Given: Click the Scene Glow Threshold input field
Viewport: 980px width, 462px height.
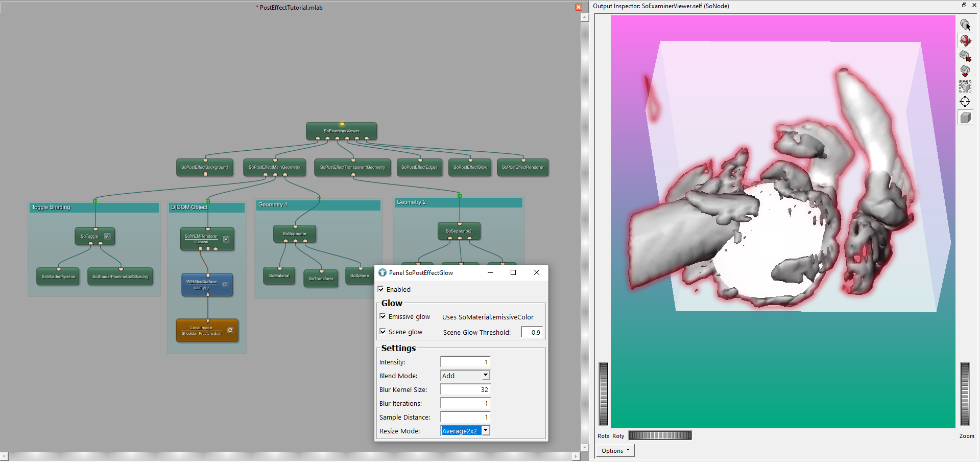Looking at the screenshot, I should [532, 332].
